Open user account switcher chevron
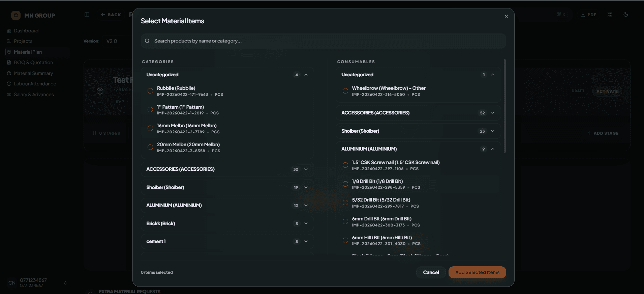The width and height of the screenshot is (644, 294). point(65,283)
